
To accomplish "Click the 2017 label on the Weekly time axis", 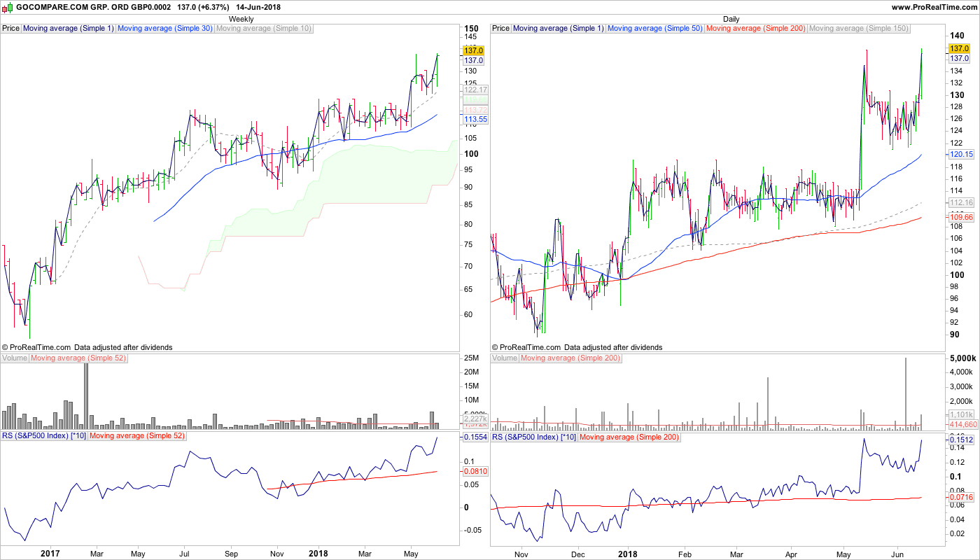I will [x=50, y=553].
